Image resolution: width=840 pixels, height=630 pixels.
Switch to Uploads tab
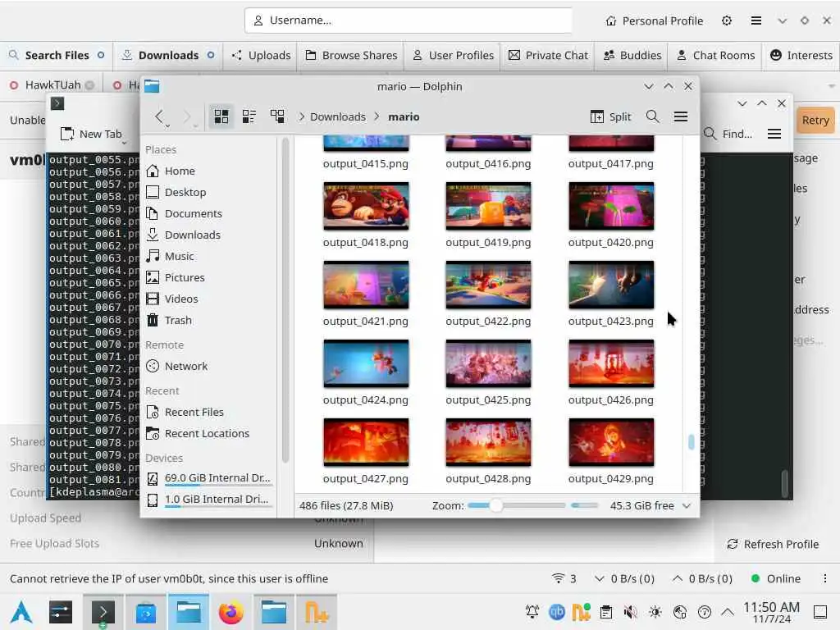(261, 55)
